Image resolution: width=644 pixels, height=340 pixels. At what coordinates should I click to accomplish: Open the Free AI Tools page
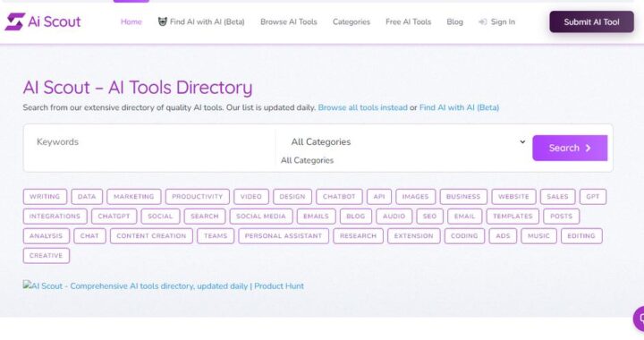point(408,21)
